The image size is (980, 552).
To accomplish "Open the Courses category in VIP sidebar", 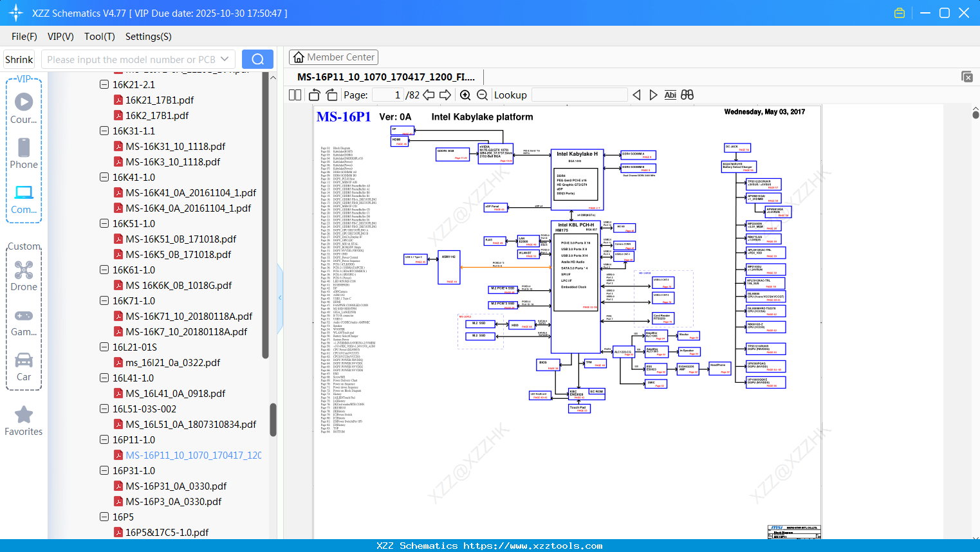I will tap(24, 108).
